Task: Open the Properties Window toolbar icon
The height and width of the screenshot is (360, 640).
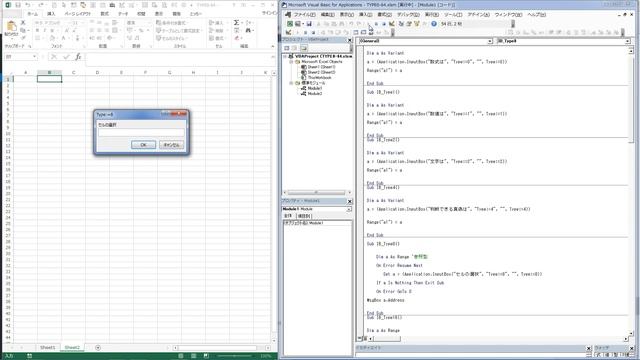Action: [409, 24]
